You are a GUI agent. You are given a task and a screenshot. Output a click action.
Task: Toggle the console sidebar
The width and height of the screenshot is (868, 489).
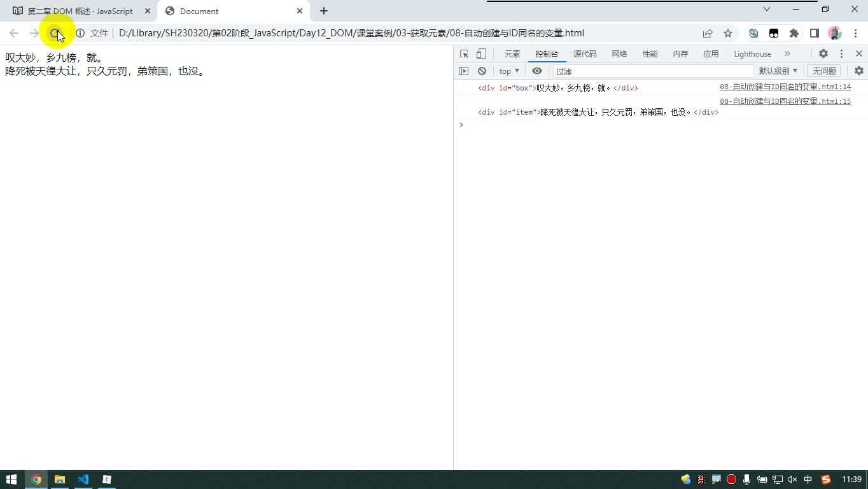(x=463, y=71)
